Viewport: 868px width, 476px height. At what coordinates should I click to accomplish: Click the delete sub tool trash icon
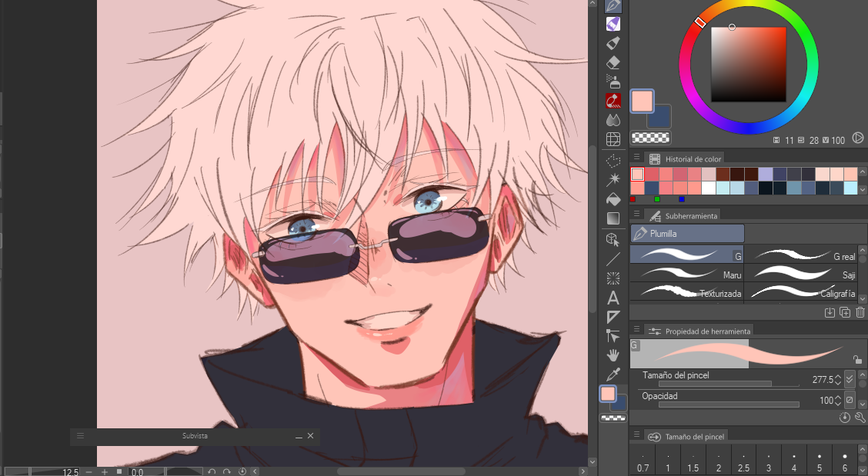(x=860, y=313)
